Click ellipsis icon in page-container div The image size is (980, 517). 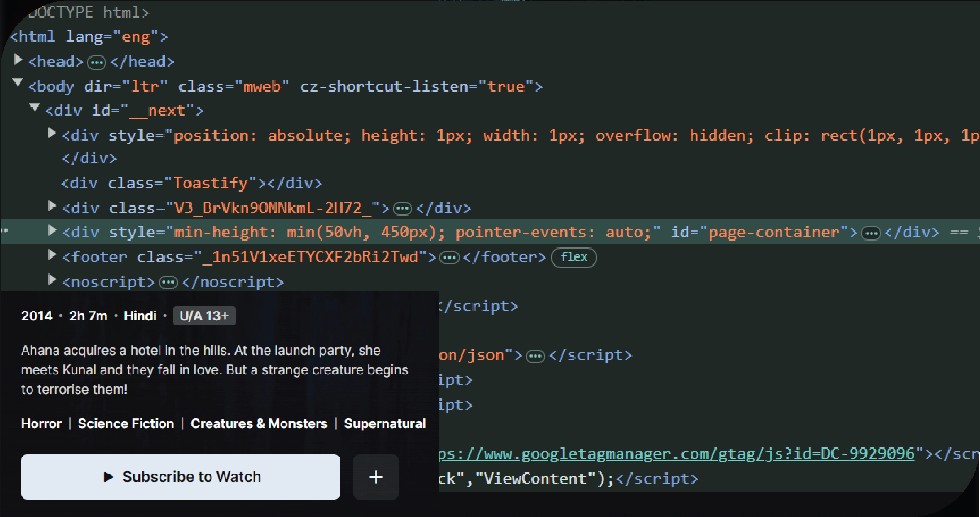[x=871, y=233]
